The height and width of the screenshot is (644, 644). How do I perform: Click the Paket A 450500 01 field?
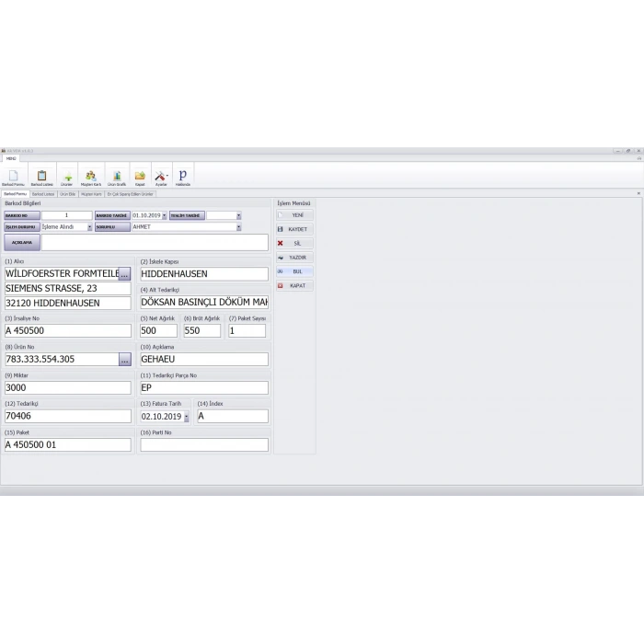tap(68, 444)
